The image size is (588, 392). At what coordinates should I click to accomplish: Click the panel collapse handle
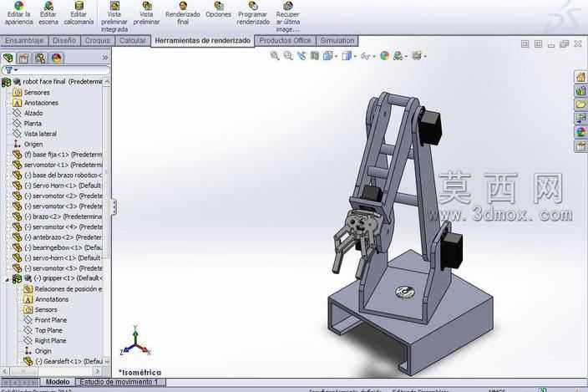pyautogui.click(x=114, y=207)
